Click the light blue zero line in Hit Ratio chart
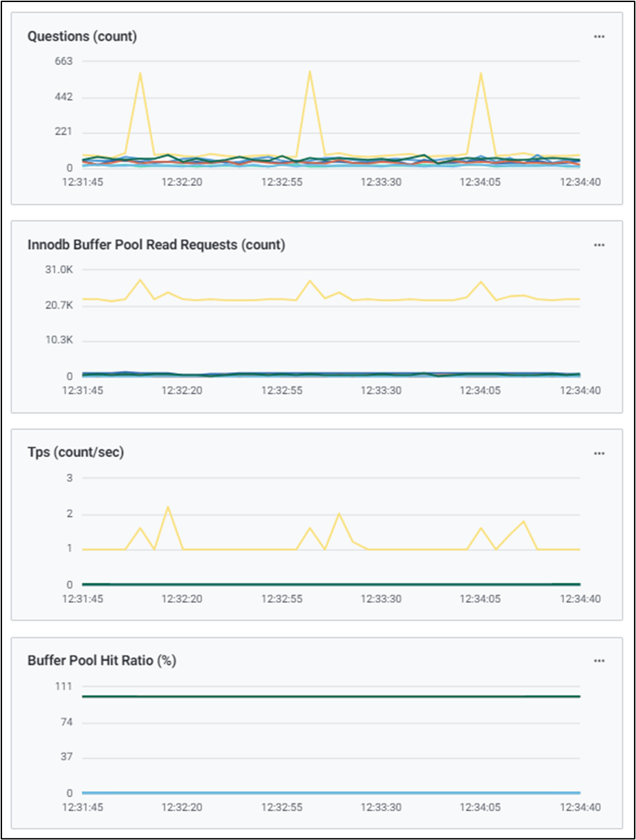The height and width of the screenshot is (840, 636). (x=330, y=792)
